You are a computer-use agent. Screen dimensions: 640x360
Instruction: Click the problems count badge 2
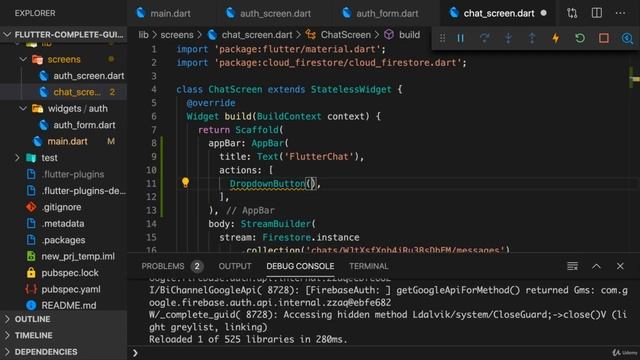[197, 267]
